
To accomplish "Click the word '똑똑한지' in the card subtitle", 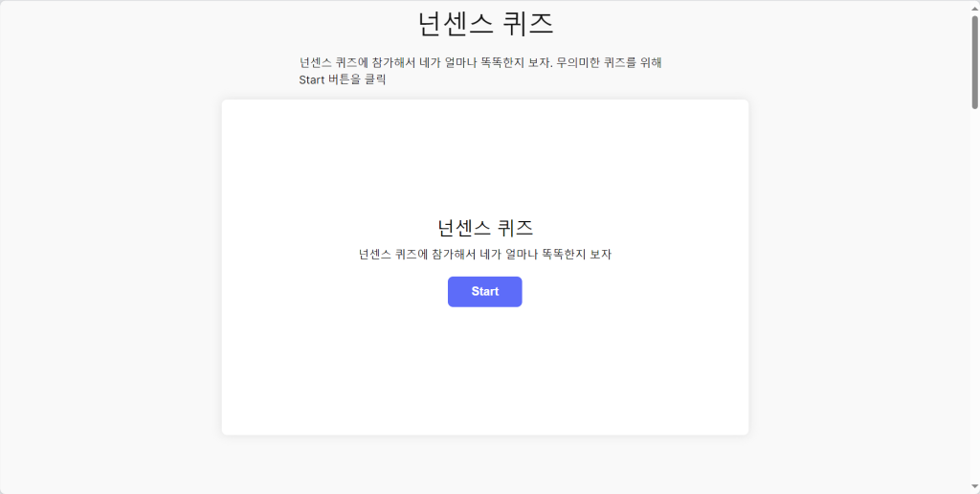I will [x=567, y=255].
